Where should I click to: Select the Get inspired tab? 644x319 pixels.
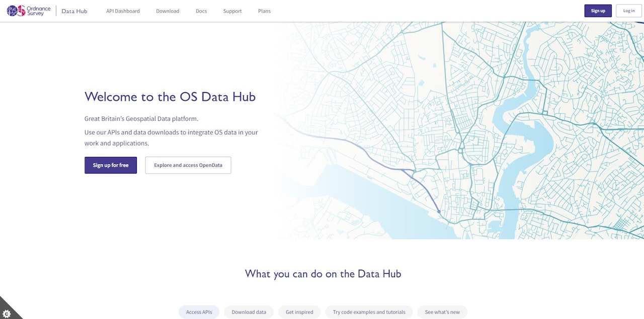click(x=299, y=312)
